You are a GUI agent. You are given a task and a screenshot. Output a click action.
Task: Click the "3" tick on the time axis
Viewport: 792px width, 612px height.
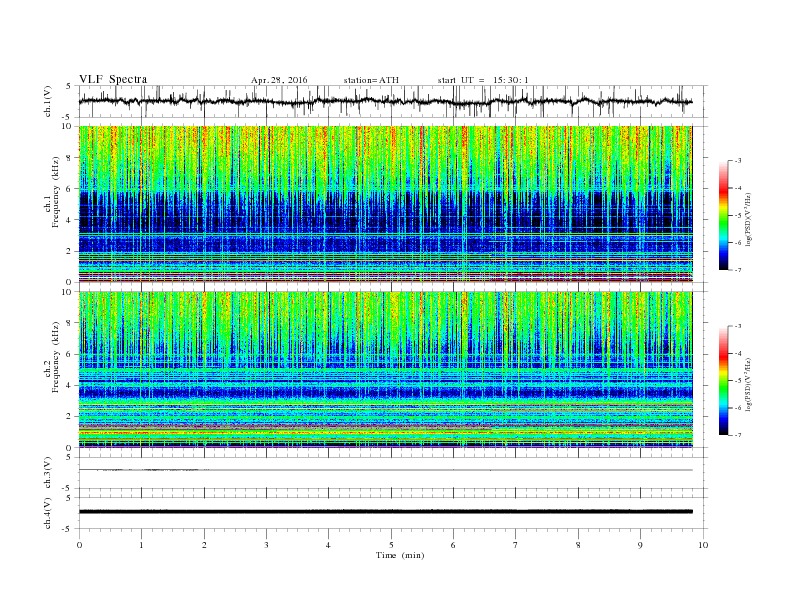(266, 545)
